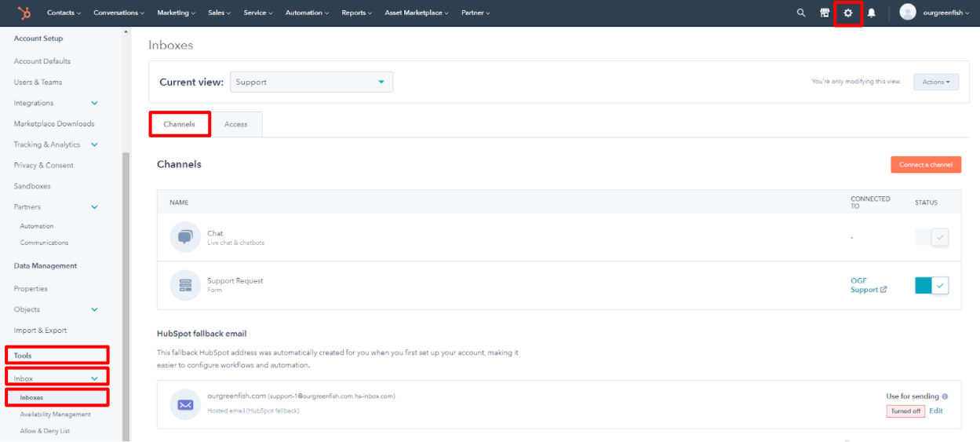This screenshot has height=442, width=980.
Task: Open Availability Management in sidebar
Action: coord(55,415)
